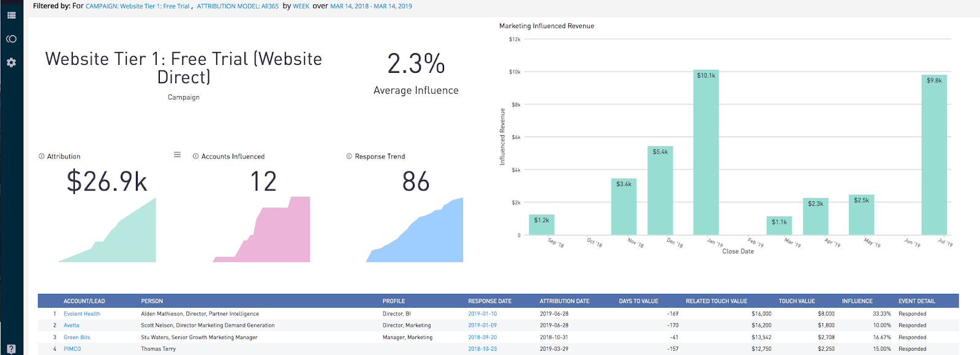
Task: Change the campaign filter Website Tier 1: Free Trial
Action: coord(138,6)
